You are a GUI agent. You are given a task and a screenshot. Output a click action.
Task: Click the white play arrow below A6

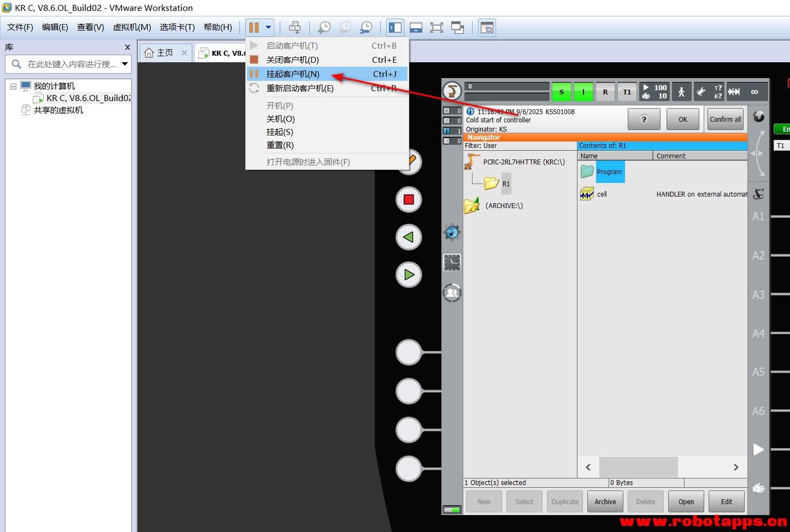point(758,450)
